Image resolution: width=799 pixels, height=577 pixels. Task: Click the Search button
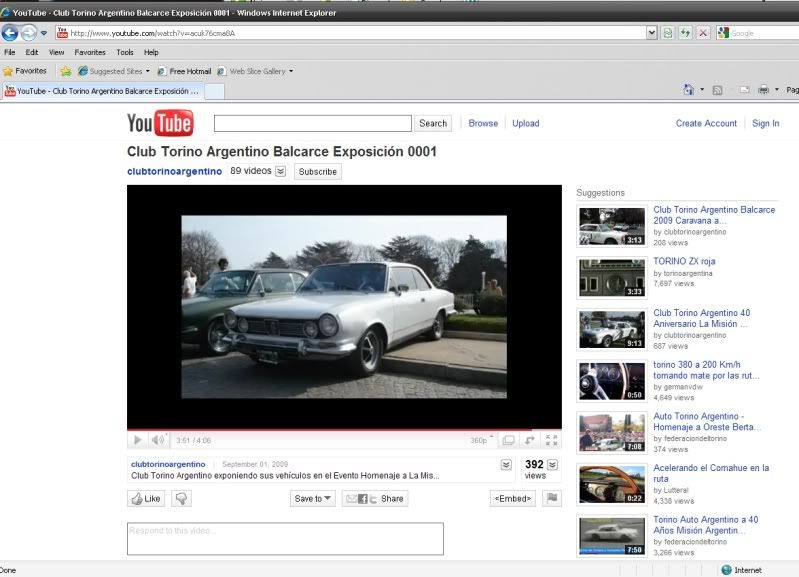tap(433, 123)
